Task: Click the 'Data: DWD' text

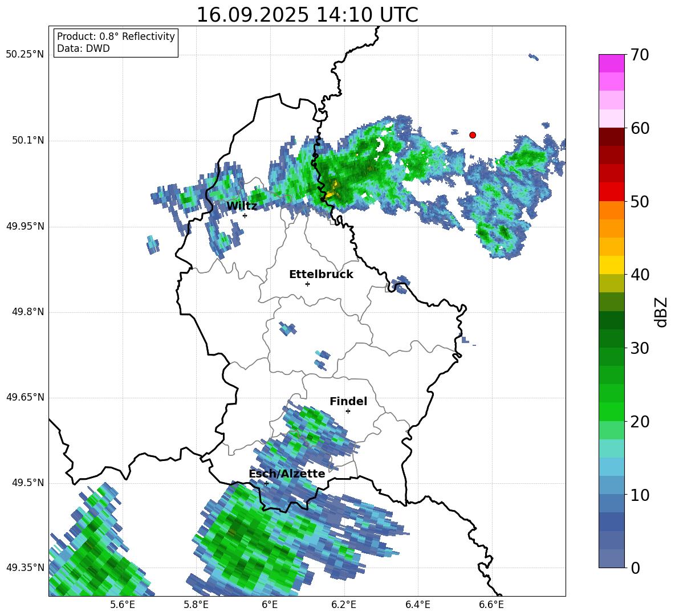Action: pos(83,48)
